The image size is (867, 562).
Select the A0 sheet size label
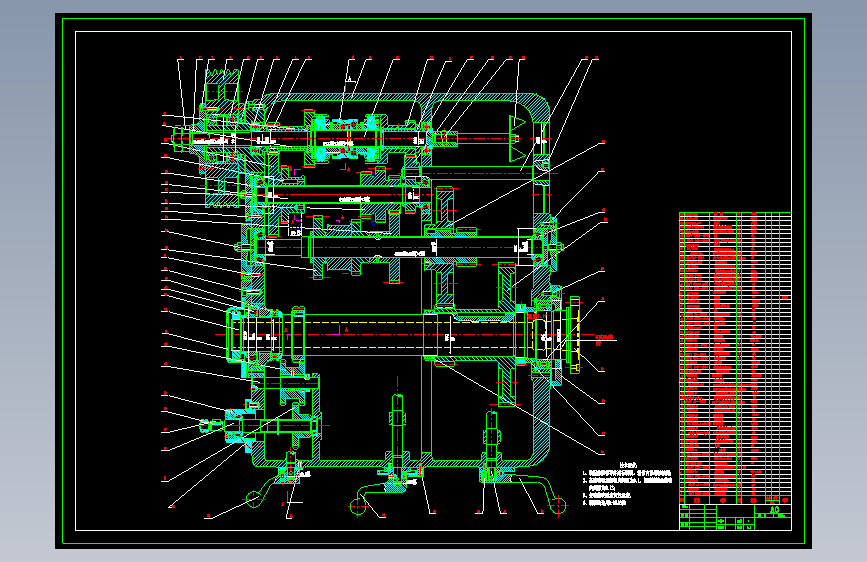[x=774, y=509]
